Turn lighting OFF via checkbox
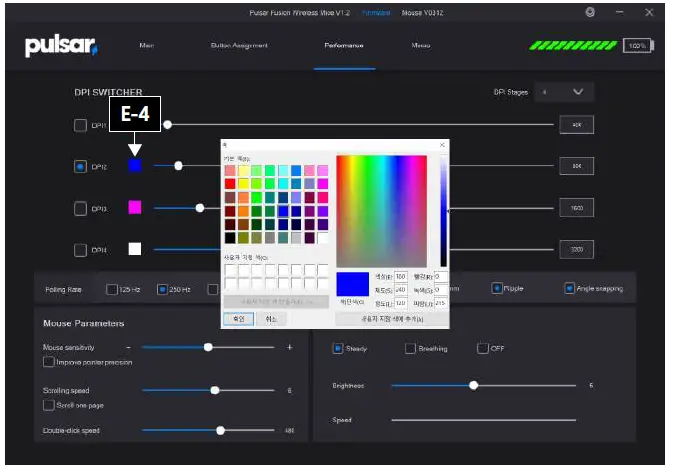Viewport: 675px width, 470px height. point(483,348)
